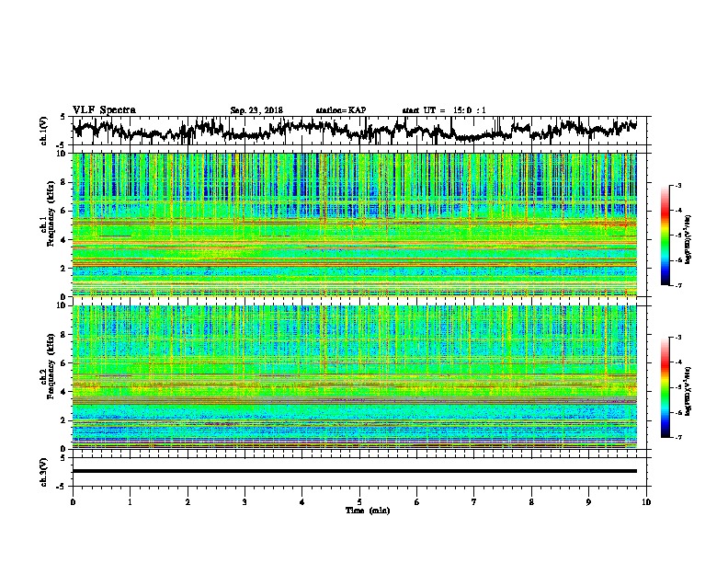Click the "-7" label on ch.1 color bar
The width and height of the screenshot is (728, 563).
(677, 285)
